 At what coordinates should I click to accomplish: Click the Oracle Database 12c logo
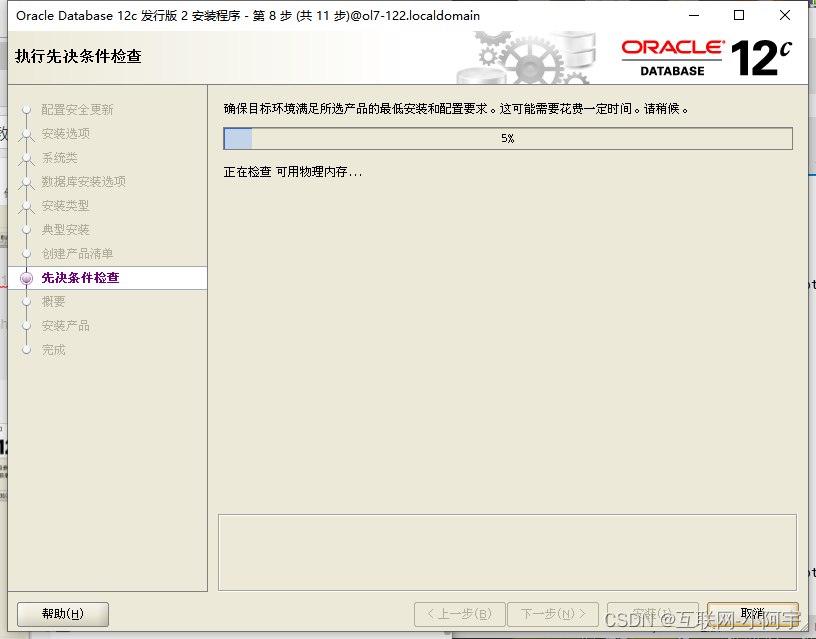(707, 58)
